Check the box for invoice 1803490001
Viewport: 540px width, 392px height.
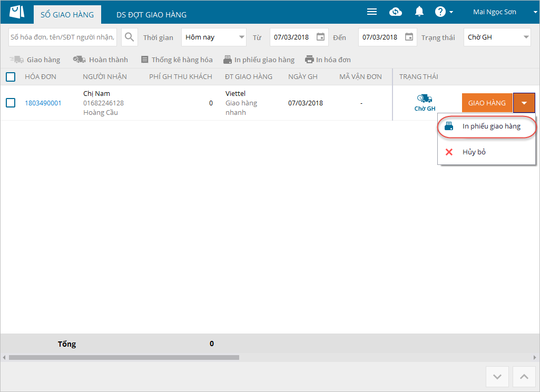[11, 103]
